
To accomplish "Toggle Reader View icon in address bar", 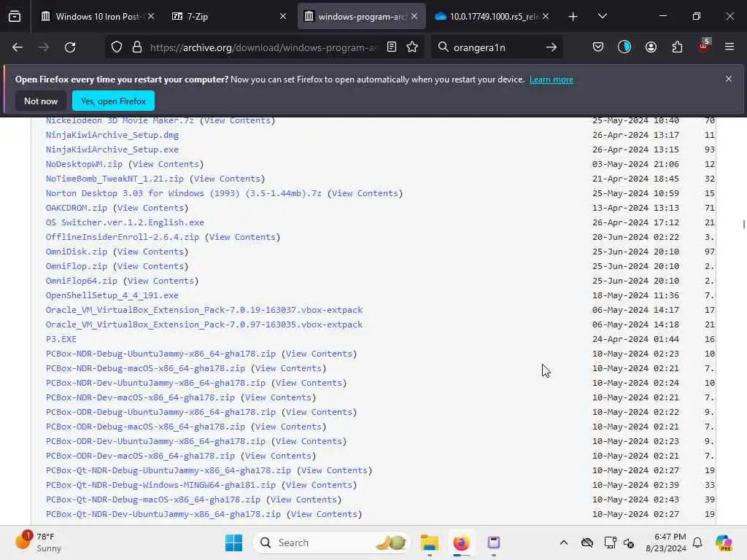I will point(392,47).
